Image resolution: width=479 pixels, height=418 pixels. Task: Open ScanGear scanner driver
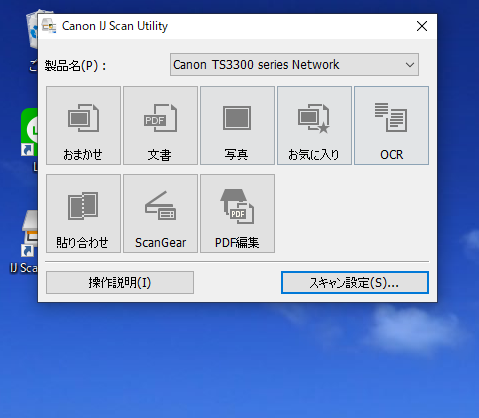(x=160, y=213)
